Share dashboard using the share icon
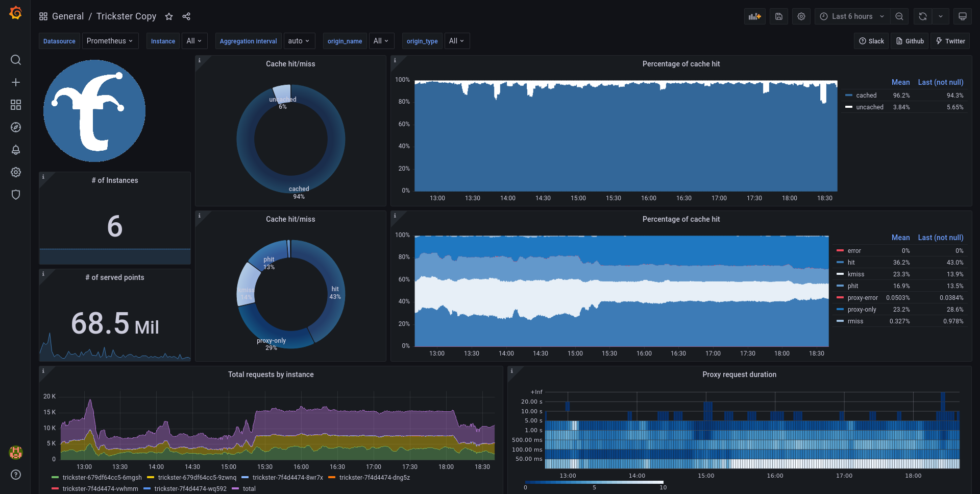The image size is (980, 494). (186, 16)
